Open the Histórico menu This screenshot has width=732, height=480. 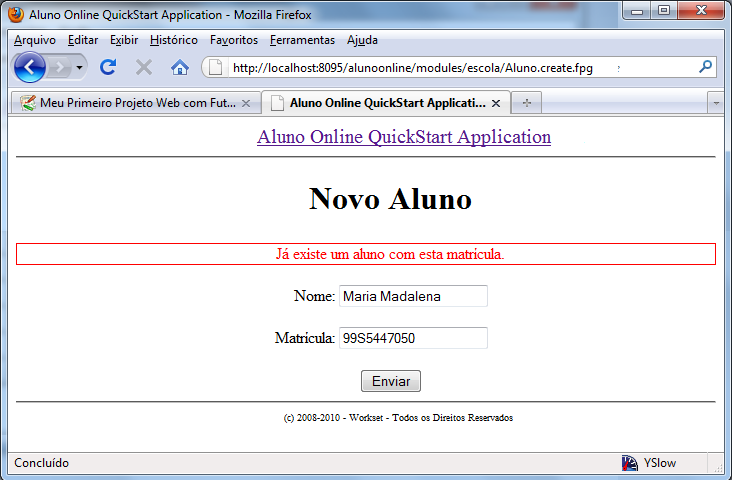174,40
